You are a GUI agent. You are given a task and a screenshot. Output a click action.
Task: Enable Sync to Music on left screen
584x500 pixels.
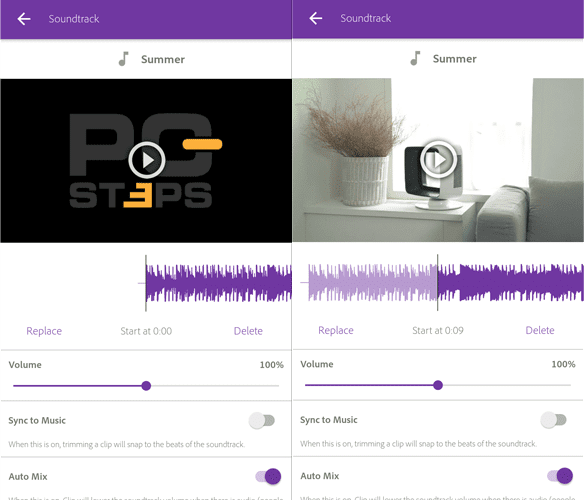pyautogui.click(x=262, y=421)
